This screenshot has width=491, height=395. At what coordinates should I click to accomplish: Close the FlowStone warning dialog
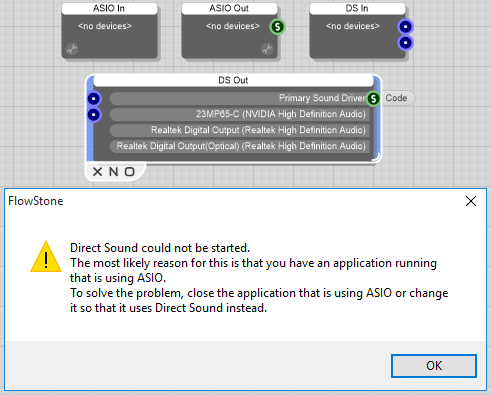point(471,201)
